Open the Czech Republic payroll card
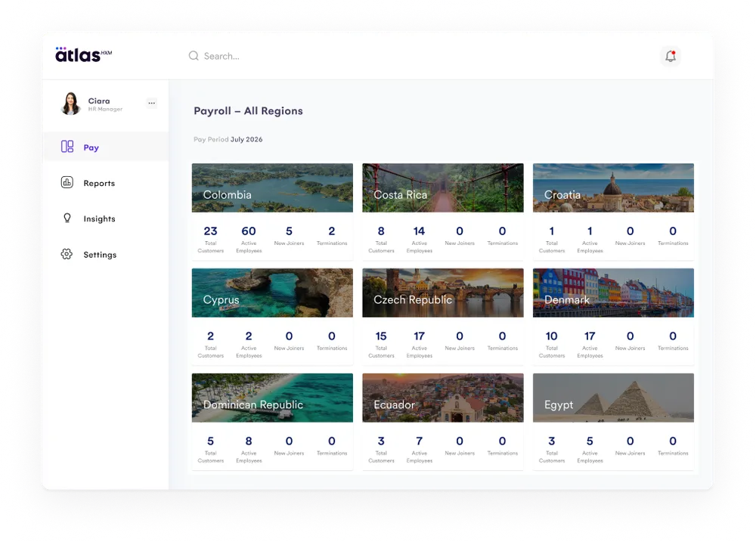 point(442,317)
